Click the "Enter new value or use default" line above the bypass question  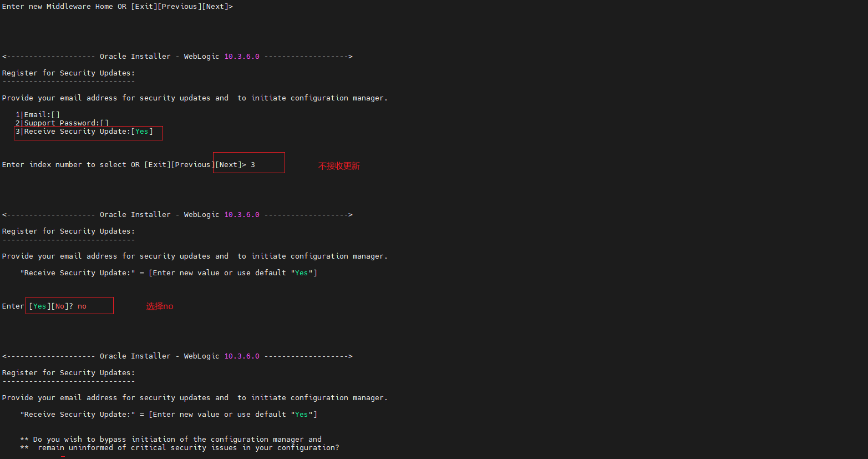(169, 415)
